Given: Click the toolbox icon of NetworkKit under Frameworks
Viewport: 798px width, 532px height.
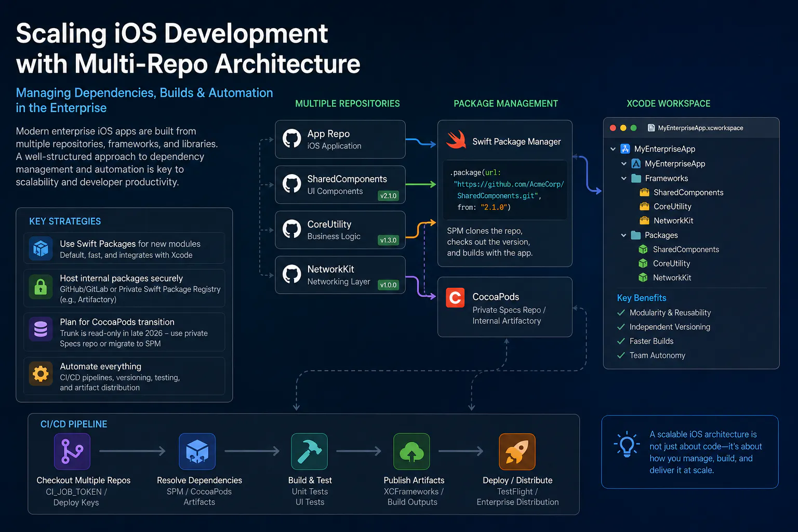Looking at the screenshot, I should (645, 220).
